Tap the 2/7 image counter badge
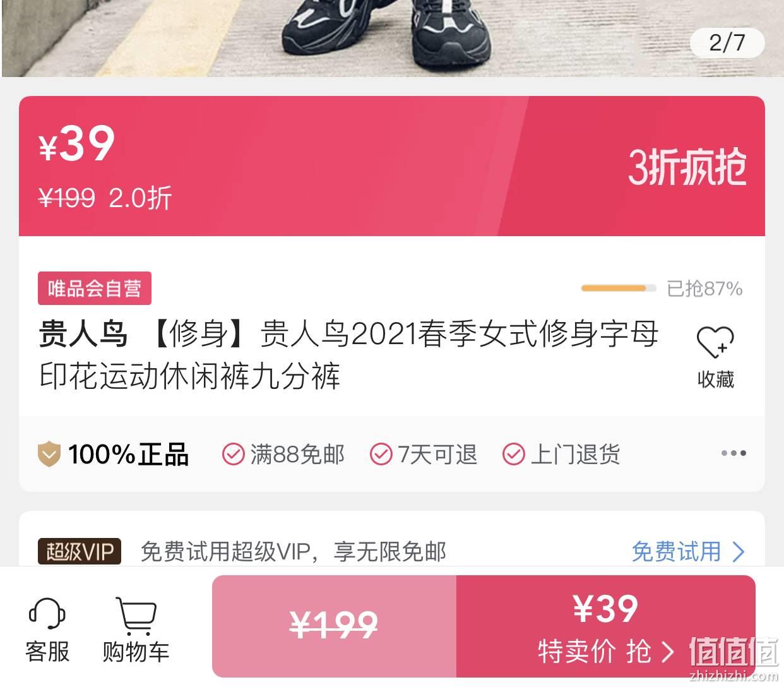The width and height of the screenshot is (784, 687). [727, 42]
